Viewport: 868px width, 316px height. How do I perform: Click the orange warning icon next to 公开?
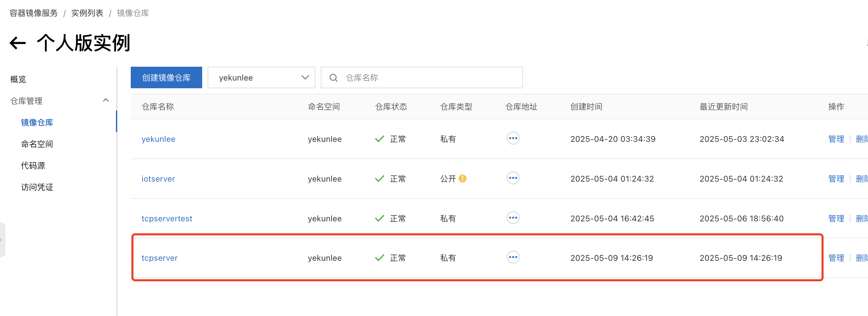tap(463, 179)
